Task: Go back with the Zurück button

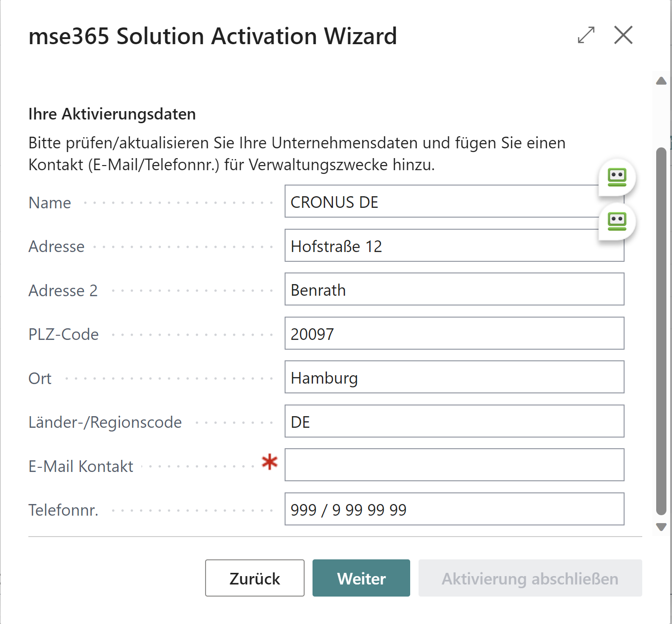Action: [254, 578]
